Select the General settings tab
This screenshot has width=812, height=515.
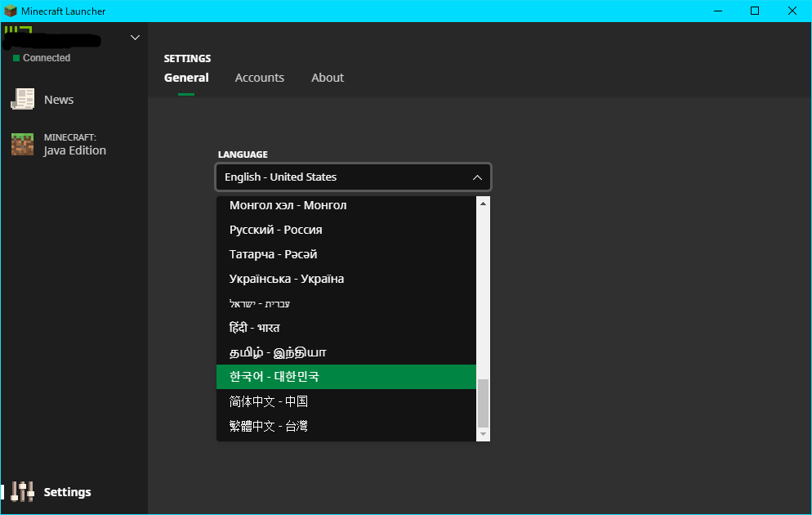tap(186, 78)
